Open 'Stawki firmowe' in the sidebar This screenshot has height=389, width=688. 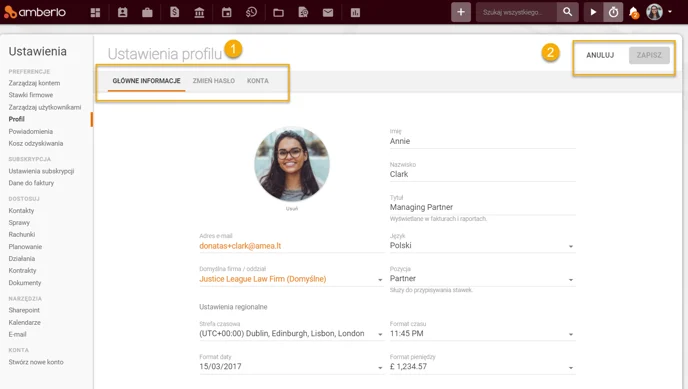31,95
